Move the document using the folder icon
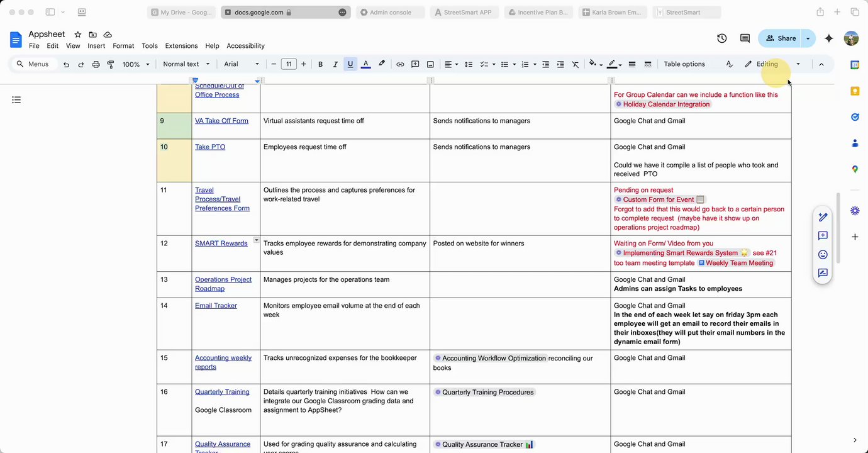 click(x=93, y=35)
